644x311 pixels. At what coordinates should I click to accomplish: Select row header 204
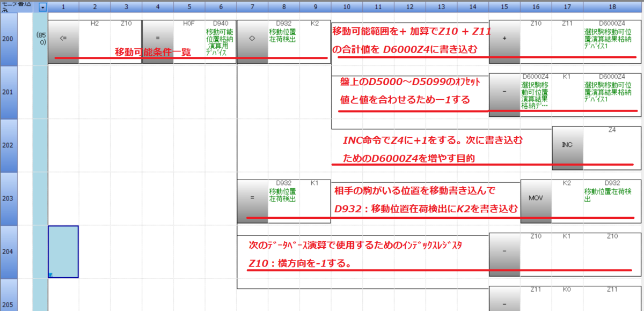(x=9, y=251)
